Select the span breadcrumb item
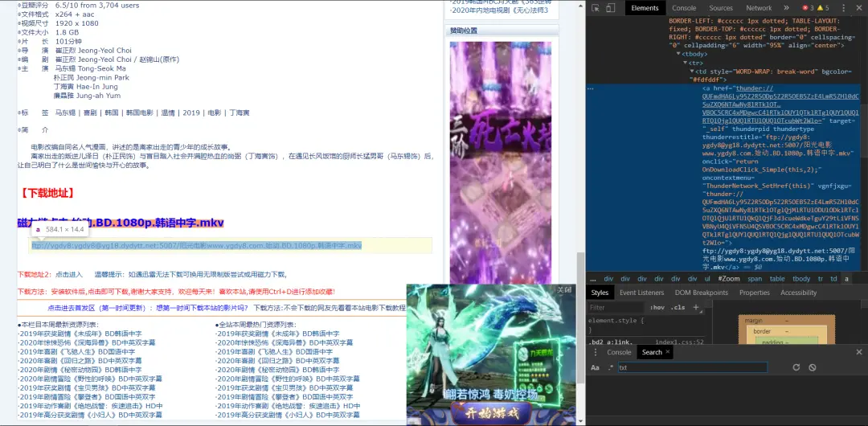The image size is (868, 426). [x=755, y=279]
